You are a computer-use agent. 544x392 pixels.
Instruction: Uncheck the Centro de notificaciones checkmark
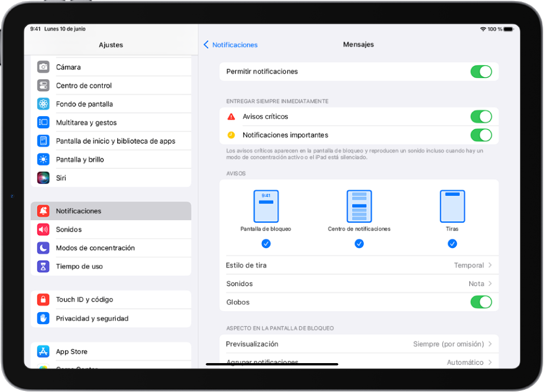pyautogui.click(x=359, y=244)
